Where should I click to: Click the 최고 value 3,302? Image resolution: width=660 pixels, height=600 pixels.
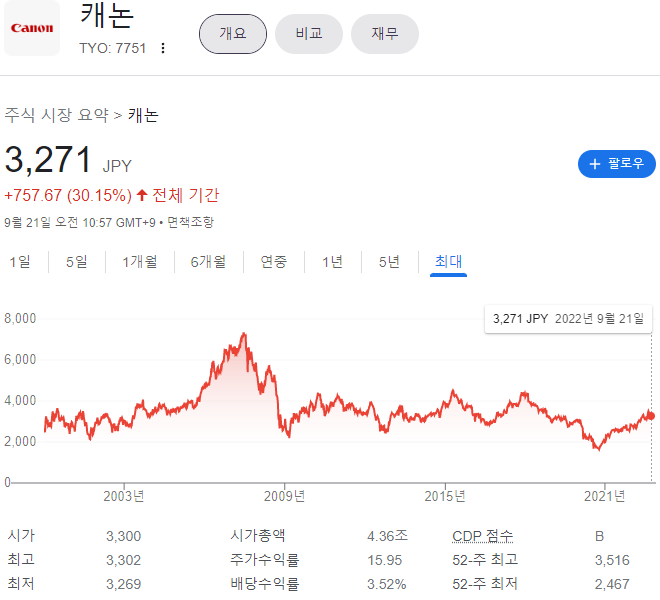click(123, 560)
